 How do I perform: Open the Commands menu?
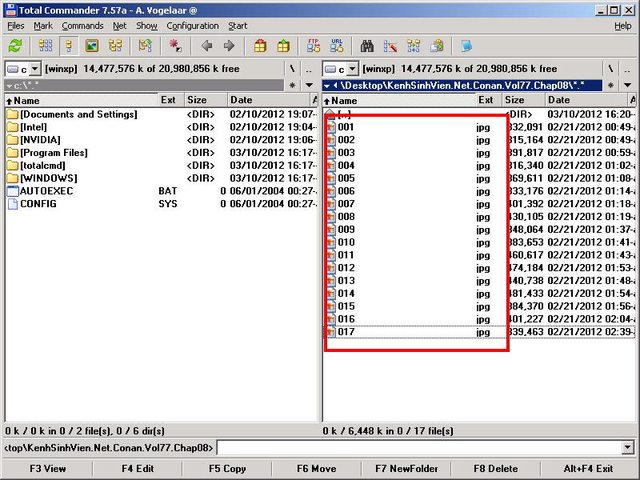coord(82,25)
